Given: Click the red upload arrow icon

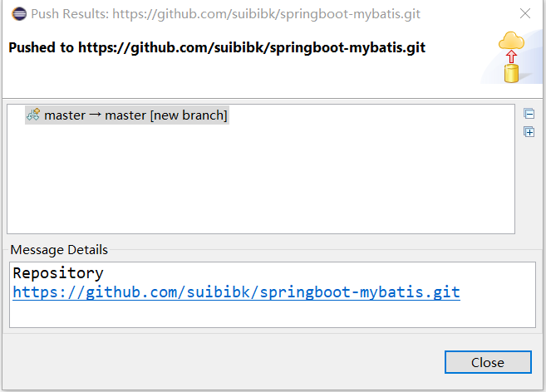Looking at the screenshot, I should (x=511, y=56).
